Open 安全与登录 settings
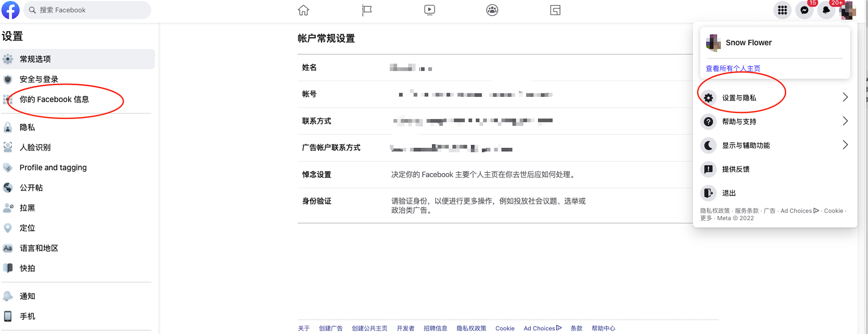This screenshot has height=334, width=868. click(x=77, y=79)
